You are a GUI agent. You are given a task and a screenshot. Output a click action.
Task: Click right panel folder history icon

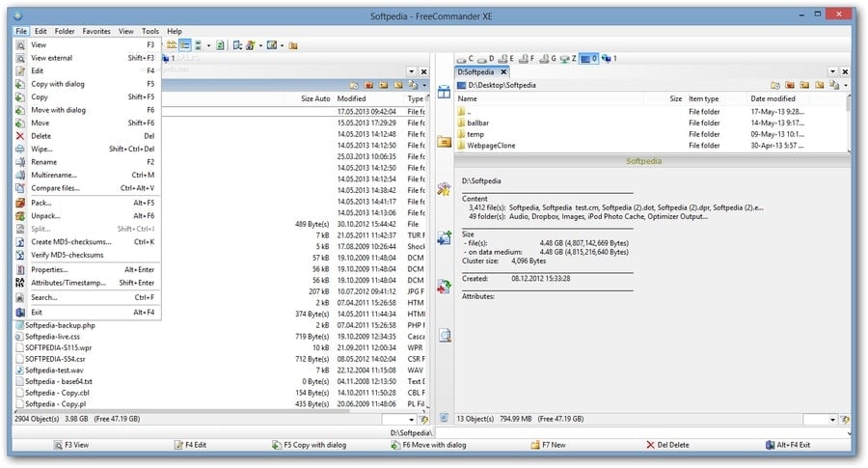tap(775, 85)
